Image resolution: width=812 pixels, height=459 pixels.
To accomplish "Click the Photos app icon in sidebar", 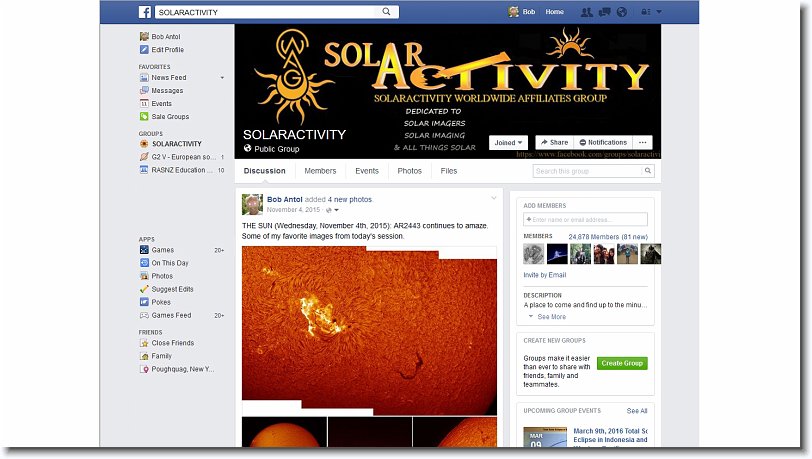I will coord(144,276).
